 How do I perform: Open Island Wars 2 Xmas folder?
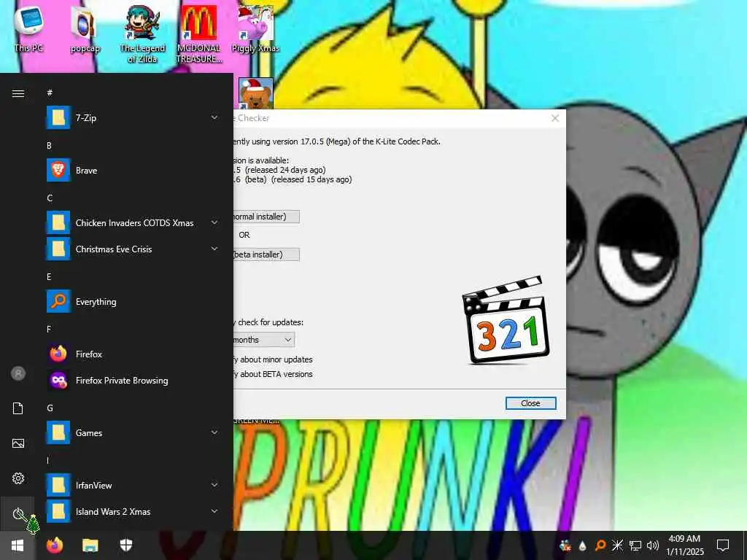[x=133, y=511]
